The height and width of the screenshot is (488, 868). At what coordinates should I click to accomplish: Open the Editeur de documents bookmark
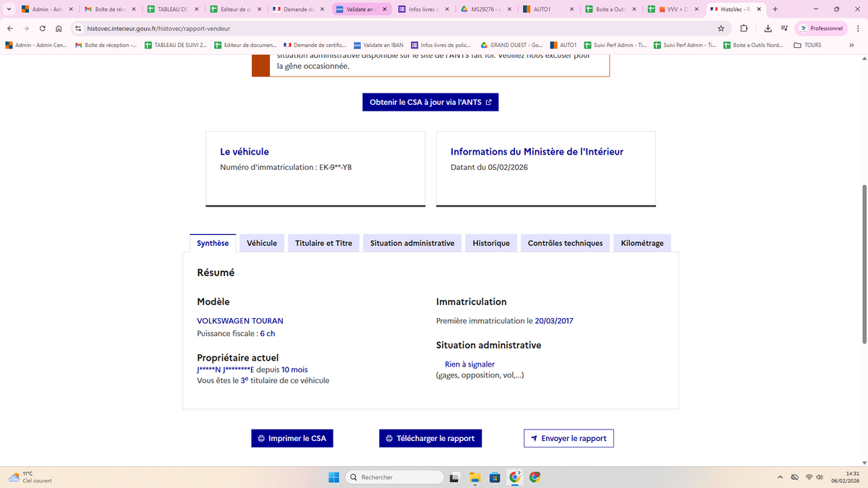tap(245, 45)
